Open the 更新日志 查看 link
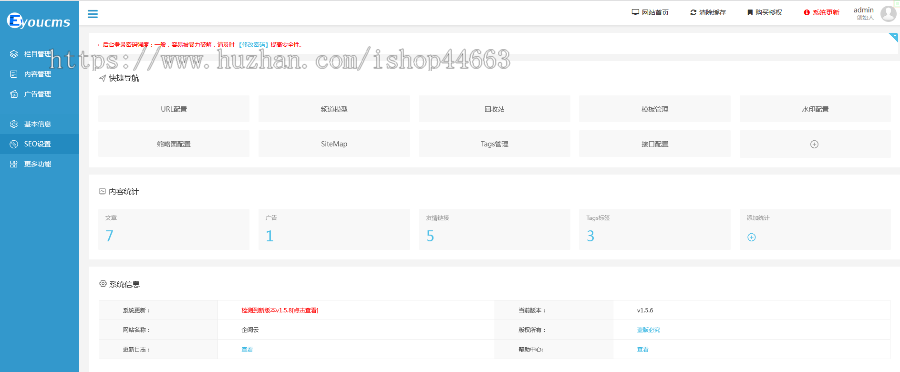Viewport: 900px width, 372px height. [x=247, y=349]
